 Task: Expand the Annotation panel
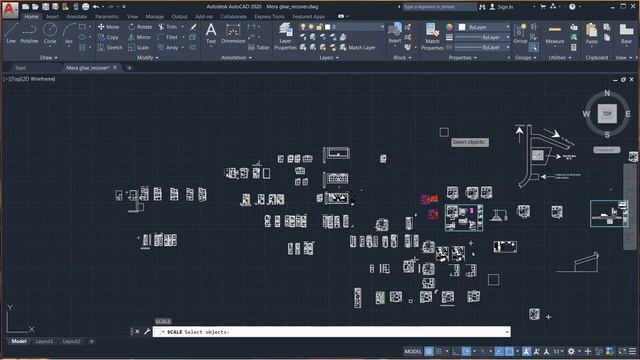pos(236,58)
